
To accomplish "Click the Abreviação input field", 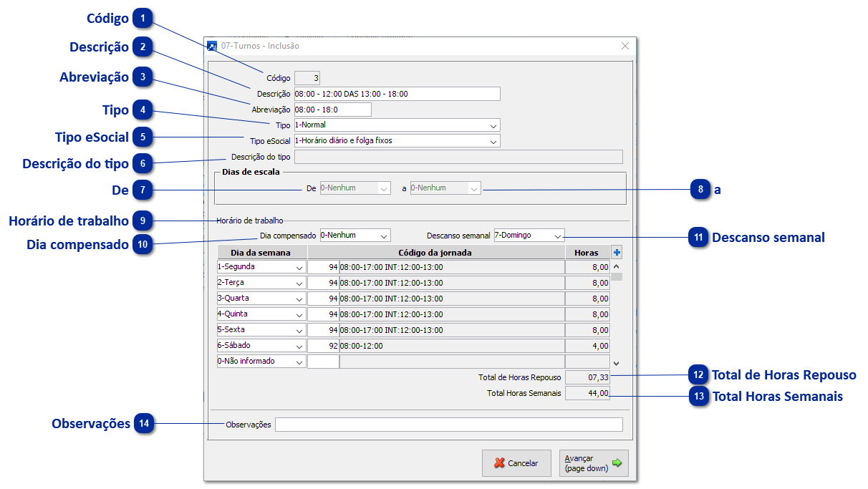I will click(x=332, y=110).
